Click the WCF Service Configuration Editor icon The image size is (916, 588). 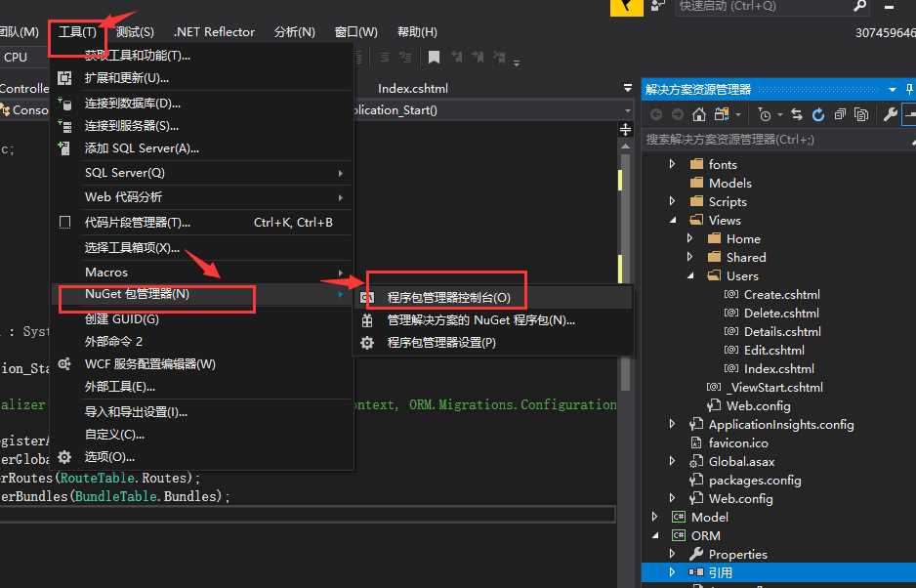tap(64, 364)
